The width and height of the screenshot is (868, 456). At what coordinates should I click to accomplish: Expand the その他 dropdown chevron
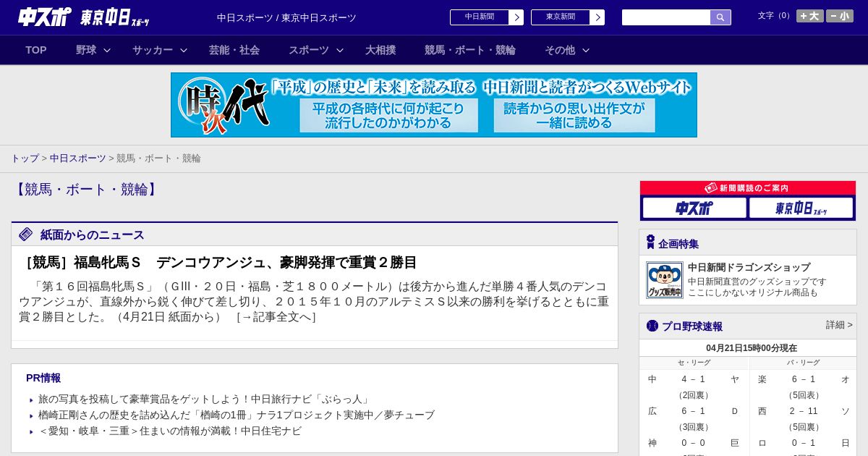coord(586,50)
